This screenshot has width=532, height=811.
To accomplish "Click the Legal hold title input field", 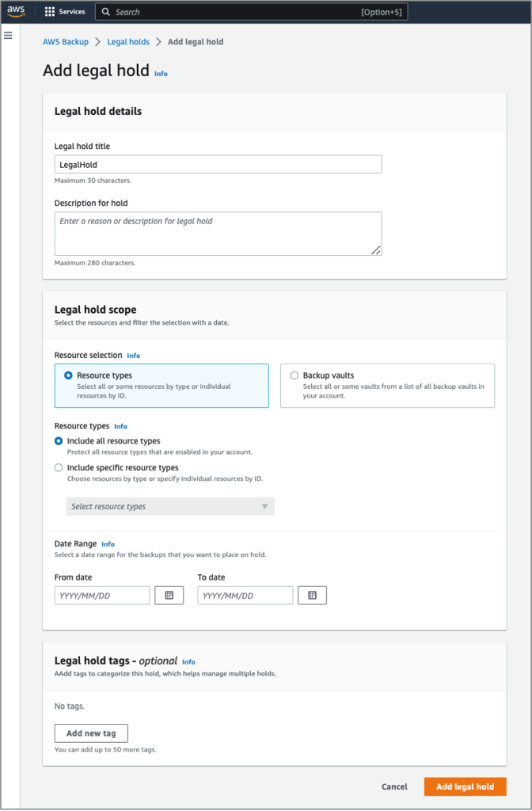I will 216,164.
